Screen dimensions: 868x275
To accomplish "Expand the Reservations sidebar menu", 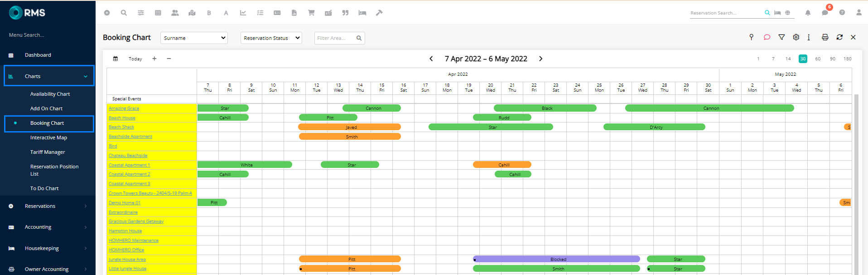I will (x=48, y=206).
